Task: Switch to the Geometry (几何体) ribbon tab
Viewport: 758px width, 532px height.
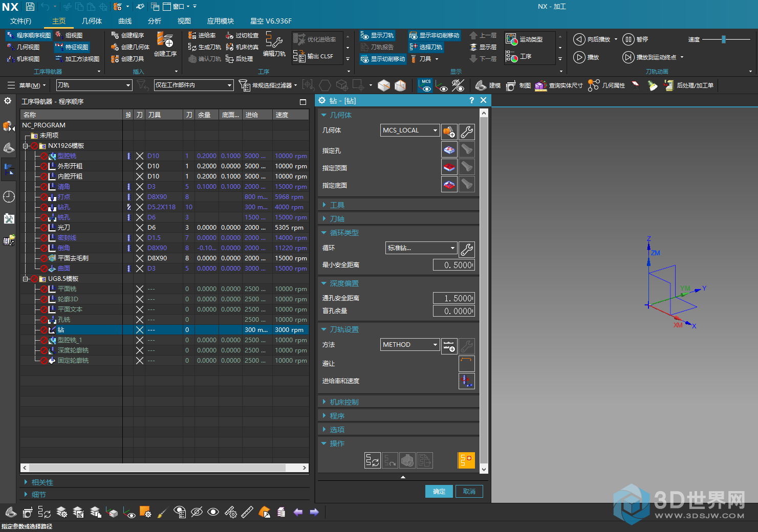Action: click(x=92, y=21)
